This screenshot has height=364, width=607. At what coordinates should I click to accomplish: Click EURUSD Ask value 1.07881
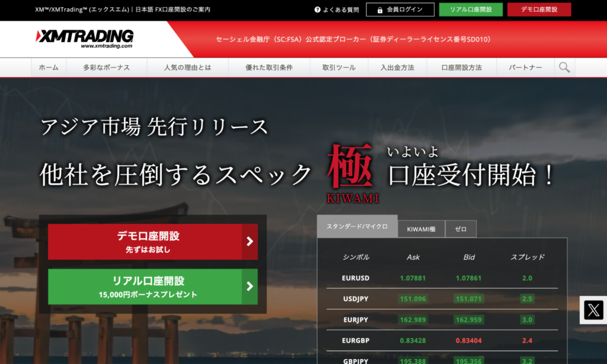(413, 278)
